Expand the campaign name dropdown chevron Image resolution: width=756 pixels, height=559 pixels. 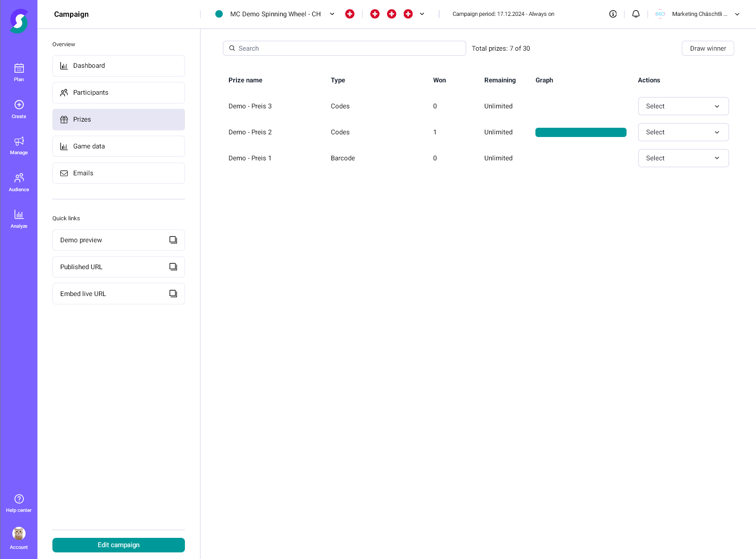tap(332, 14)
